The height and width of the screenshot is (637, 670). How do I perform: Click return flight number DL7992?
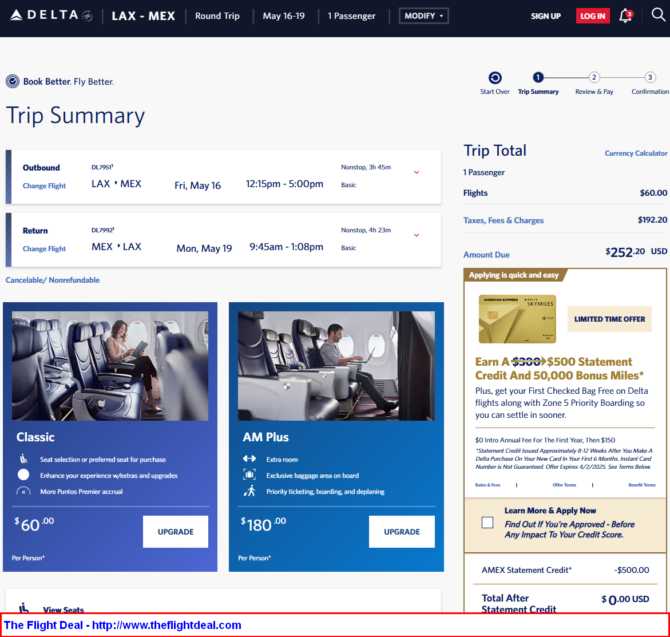tap(103, 230)
